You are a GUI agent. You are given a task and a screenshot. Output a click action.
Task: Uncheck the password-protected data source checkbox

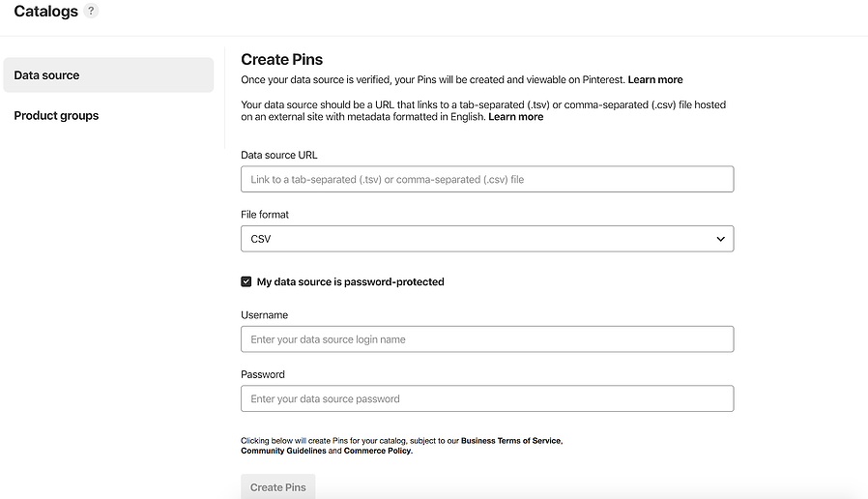pos(246,282)
